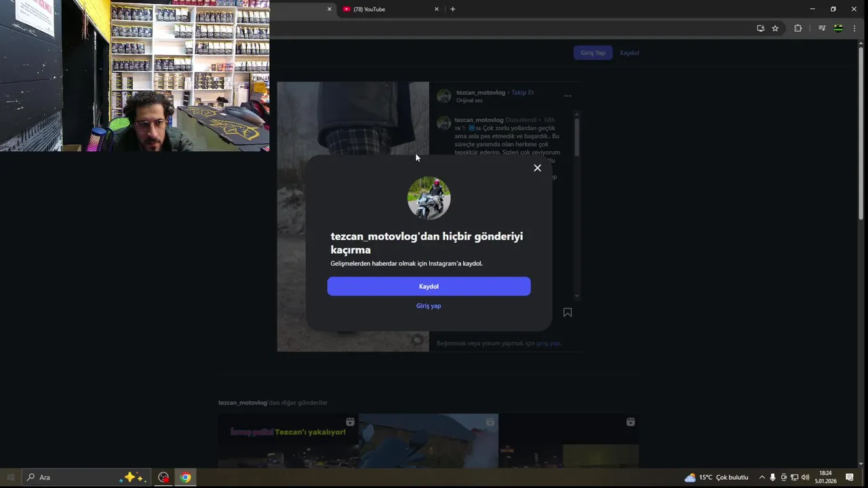Close the Instagram sign-up popup
Image resolution: width=868 pixels, height=488 pixels.
(537, 168)
